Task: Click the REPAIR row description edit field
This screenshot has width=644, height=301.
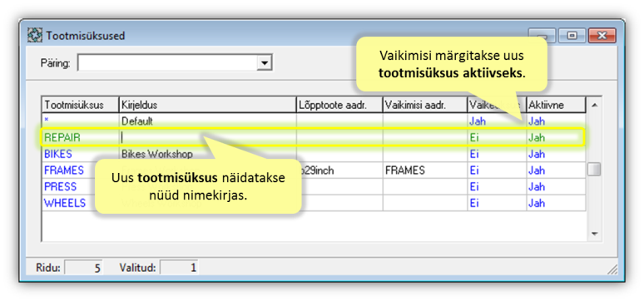Action: pyautogui.click(x=208, y=137)
